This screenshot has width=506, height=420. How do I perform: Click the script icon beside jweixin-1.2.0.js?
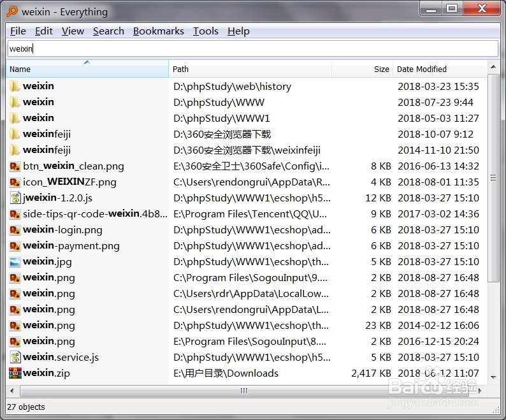(15, 198)
